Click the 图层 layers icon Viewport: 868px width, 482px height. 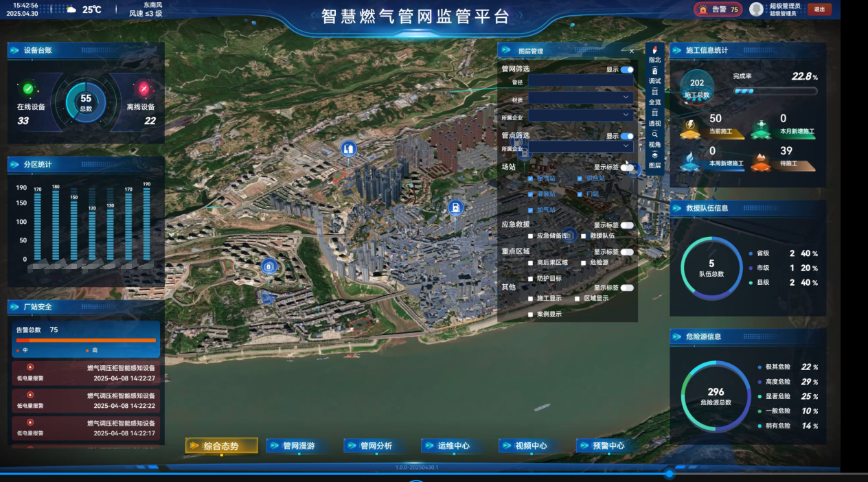click(654, 155)
